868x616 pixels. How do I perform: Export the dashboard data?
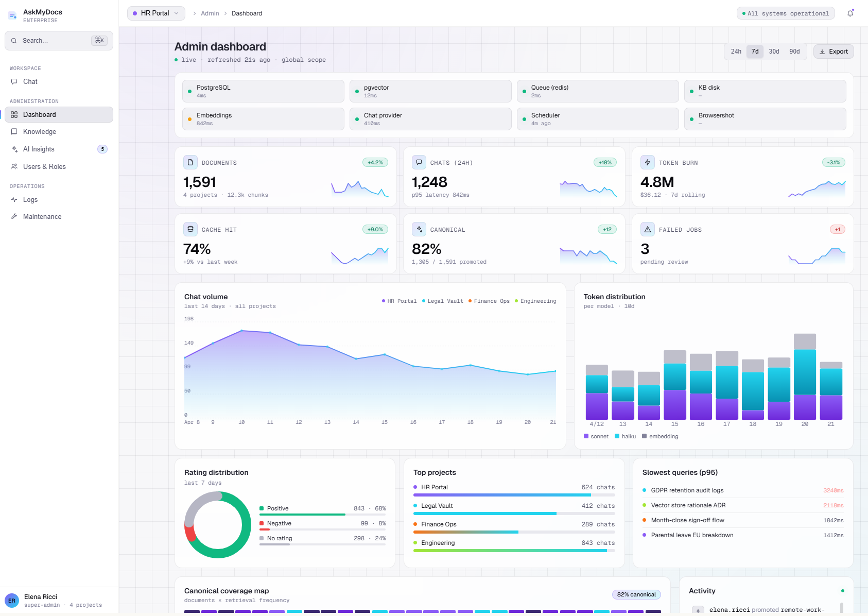(834, 52)
